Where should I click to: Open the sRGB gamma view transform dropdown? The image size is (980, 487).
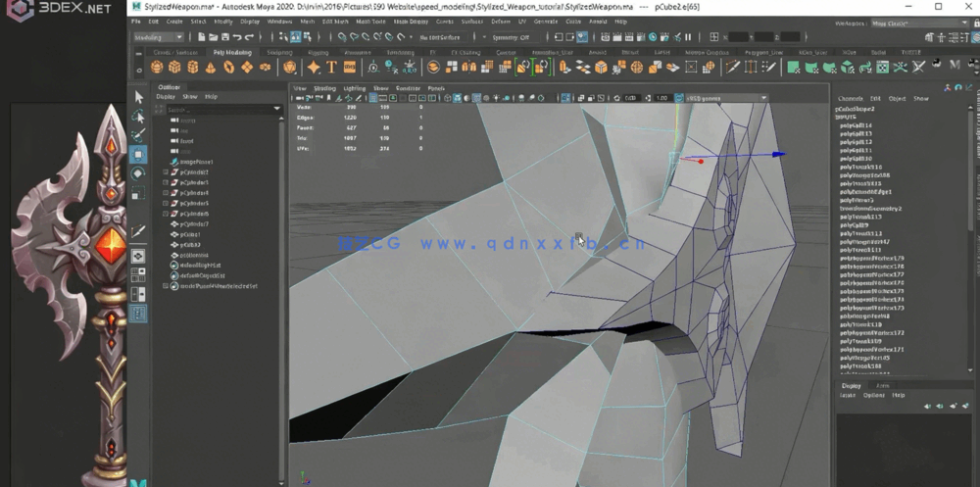(x=726, y=98)
